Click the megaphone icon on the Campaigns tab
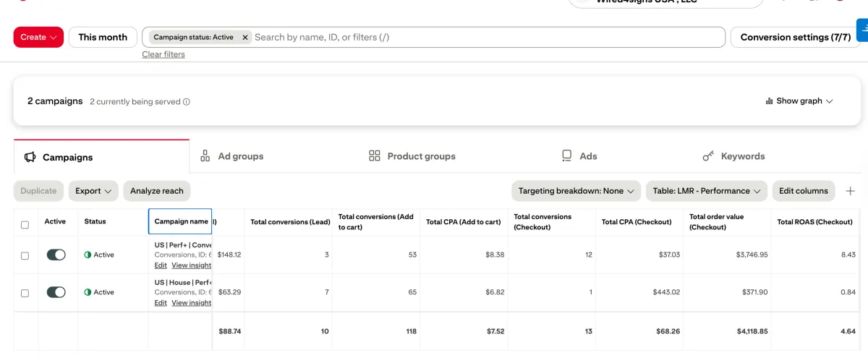868x358 pixels. click(30, 157)
